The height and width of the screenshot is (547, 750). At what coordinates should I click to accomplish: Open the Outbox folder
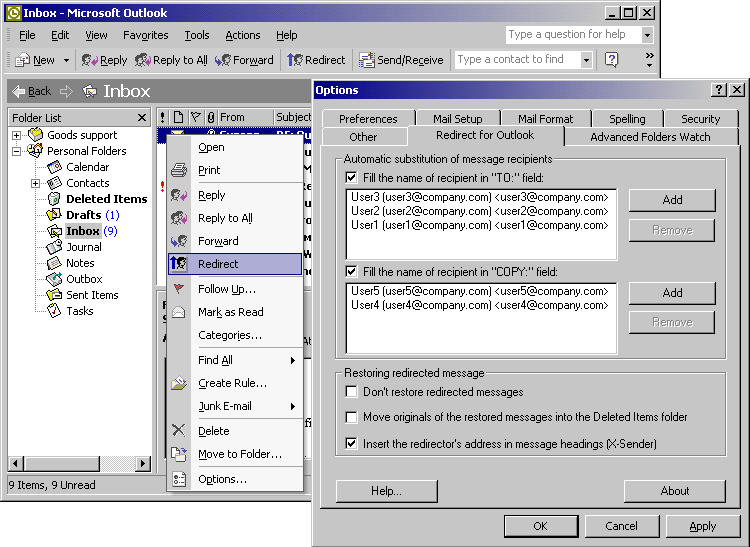pos(84,279)
